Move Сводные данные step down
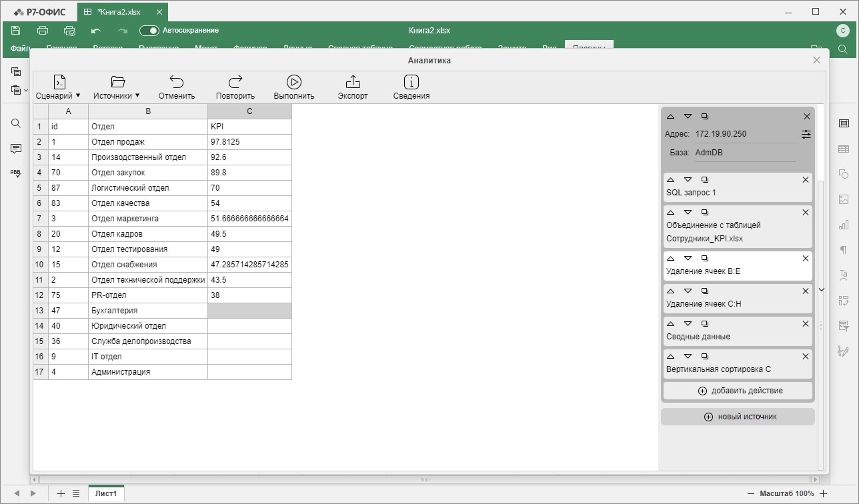 tap(688, 324)
